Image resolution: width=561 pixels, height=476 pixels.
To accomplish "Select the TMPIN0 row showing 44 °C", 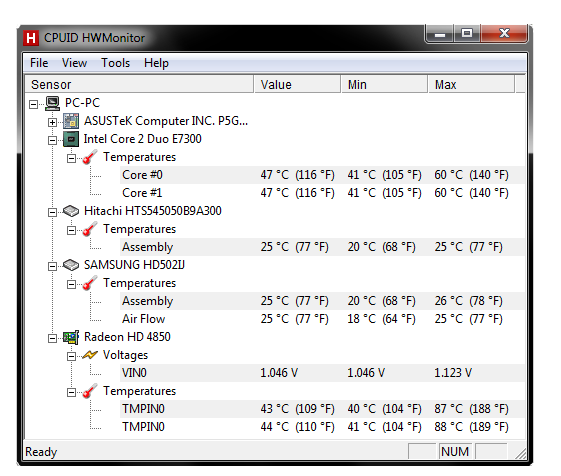I will click(x=322, y=427).
